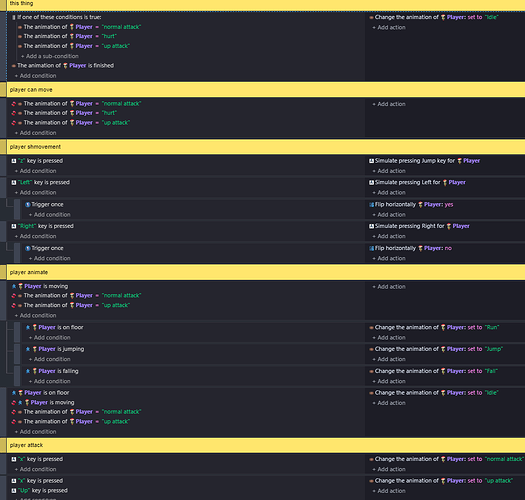Select the "player shmovement" comment block

tap(266, 147)
